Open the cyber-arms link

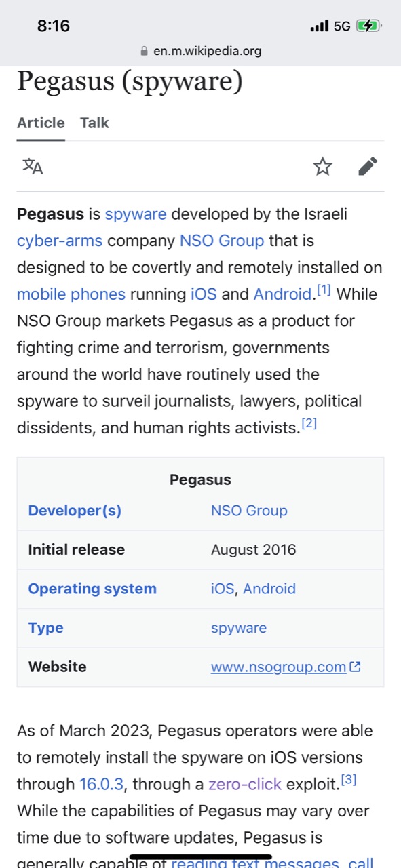[60, 241]
